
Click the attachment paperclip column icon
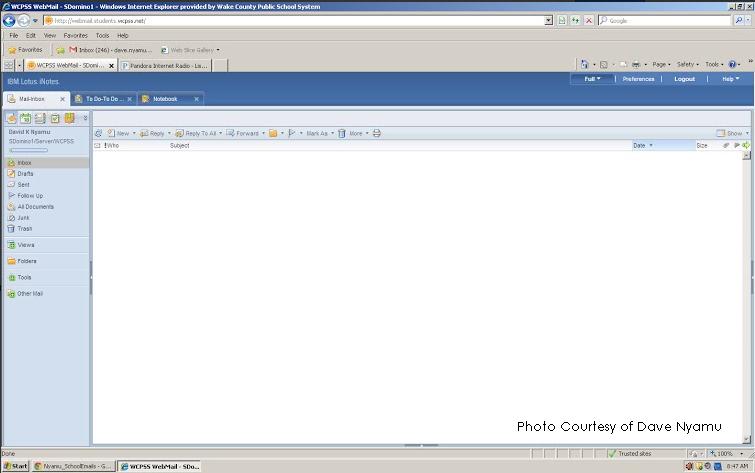coord(726,145)
